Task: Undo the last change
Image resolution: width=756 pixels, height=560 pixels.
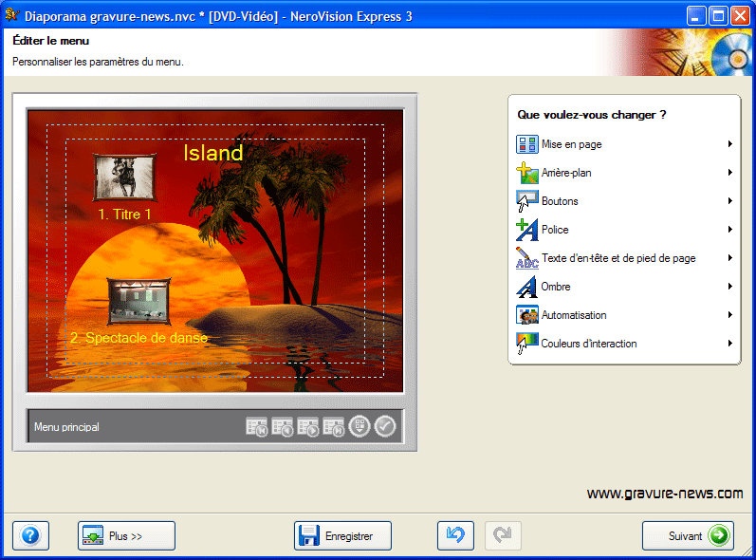Action: pyautogui.click(x=455, y=535)
